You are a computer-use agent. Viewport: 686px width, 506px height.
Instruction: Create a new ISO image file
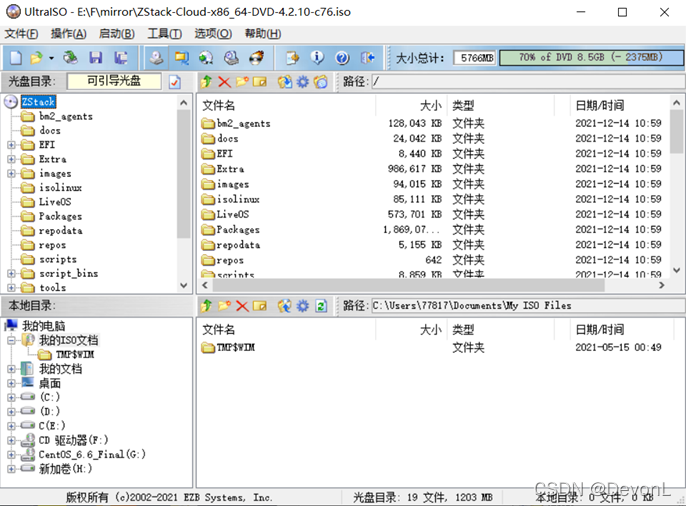coord(16,57)
